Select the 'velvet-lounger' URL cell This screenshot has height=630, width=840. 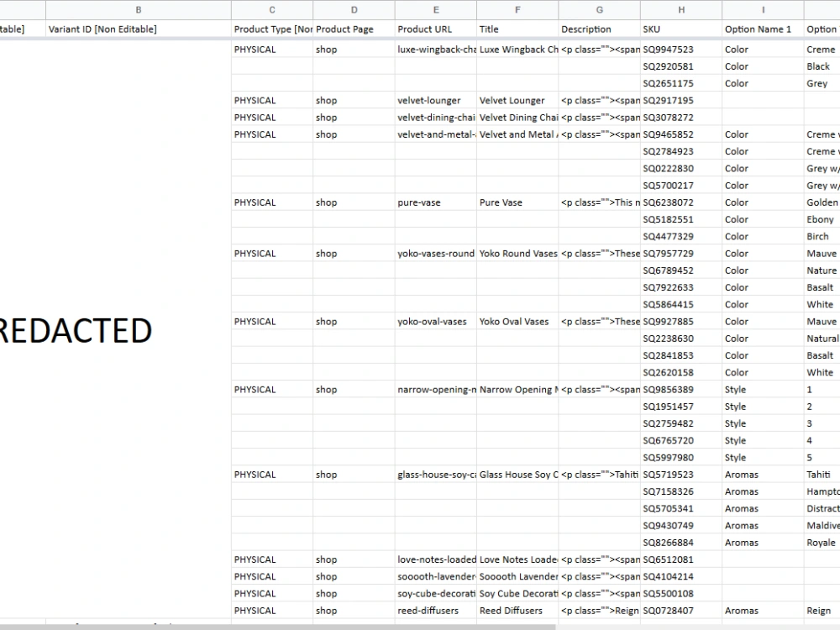(x=436, y=101)
